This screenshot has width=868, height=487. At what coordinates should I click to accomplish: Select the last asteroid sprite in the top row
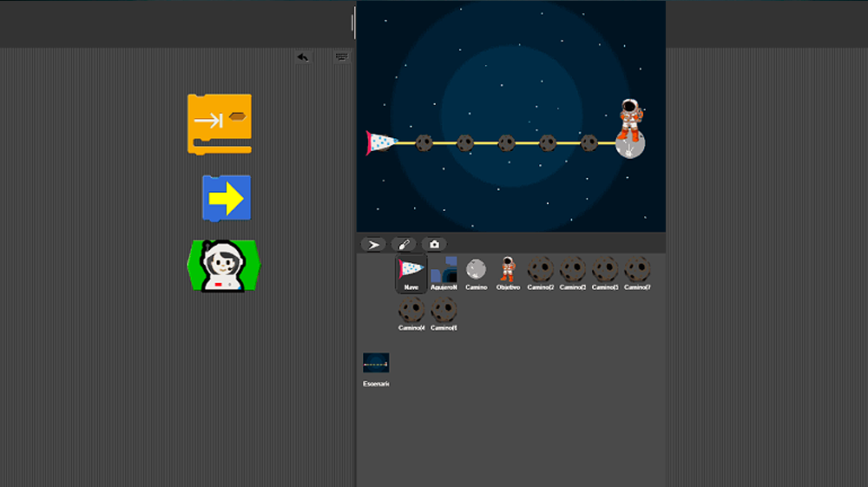pyautogui.click(x=637, y=271)
